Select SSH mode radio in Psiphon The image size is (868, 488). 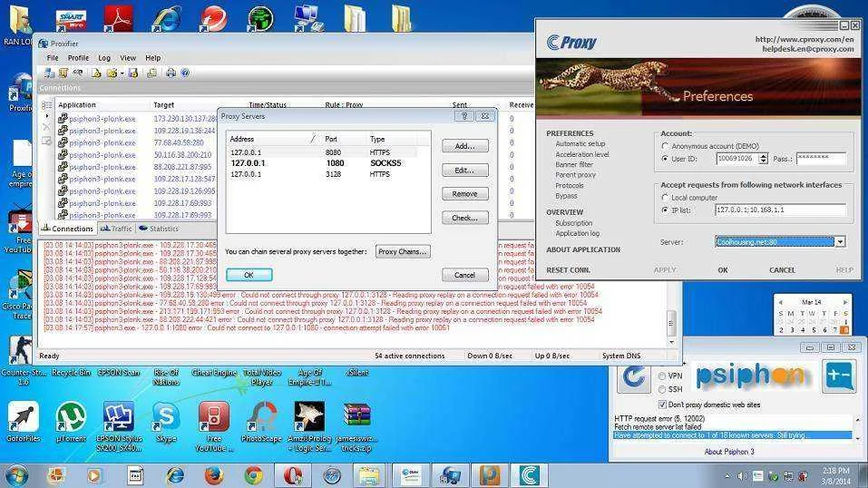tap(662, 389)
